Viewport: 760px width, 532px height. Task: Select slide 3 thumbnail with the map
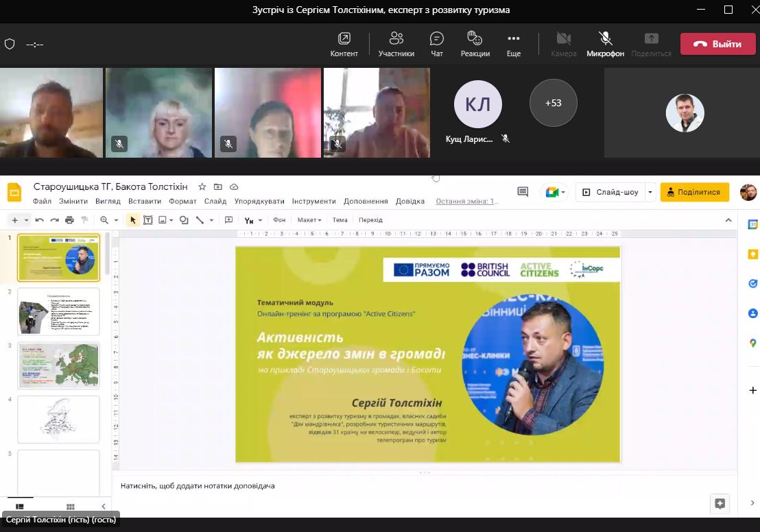pos(58,365)
